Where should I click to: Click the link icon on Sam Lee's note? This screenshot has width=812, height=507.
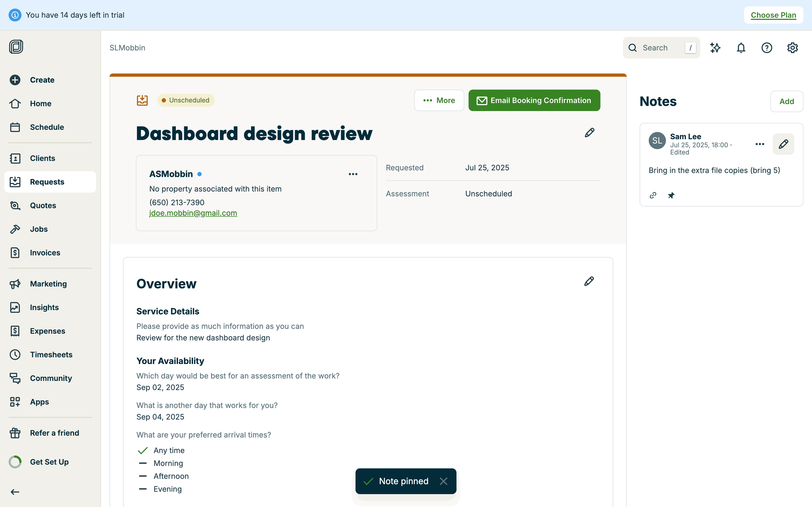(653, 195)
